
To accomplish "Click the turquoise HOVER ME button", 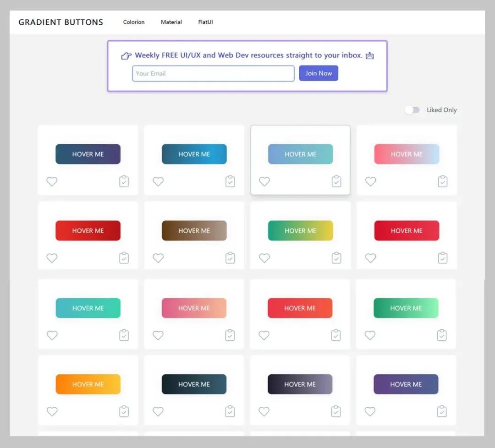I will (x=88, y=308).
